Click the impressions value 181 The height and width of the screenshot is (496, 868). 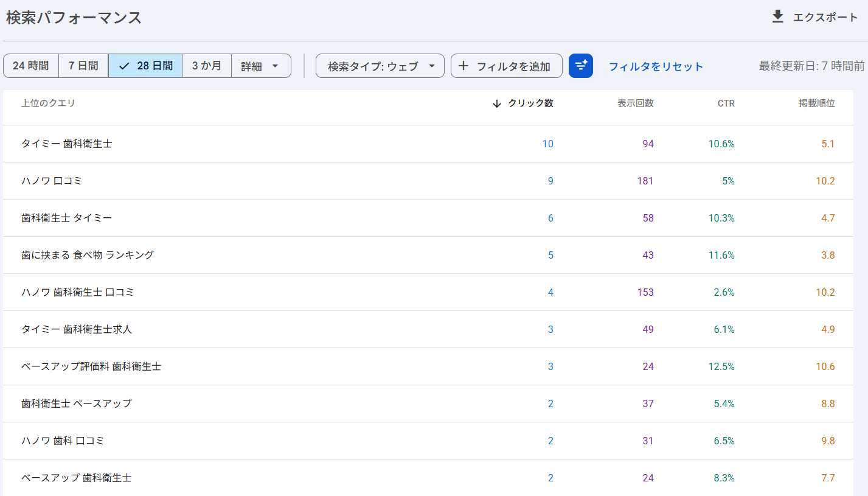(645, 181)
